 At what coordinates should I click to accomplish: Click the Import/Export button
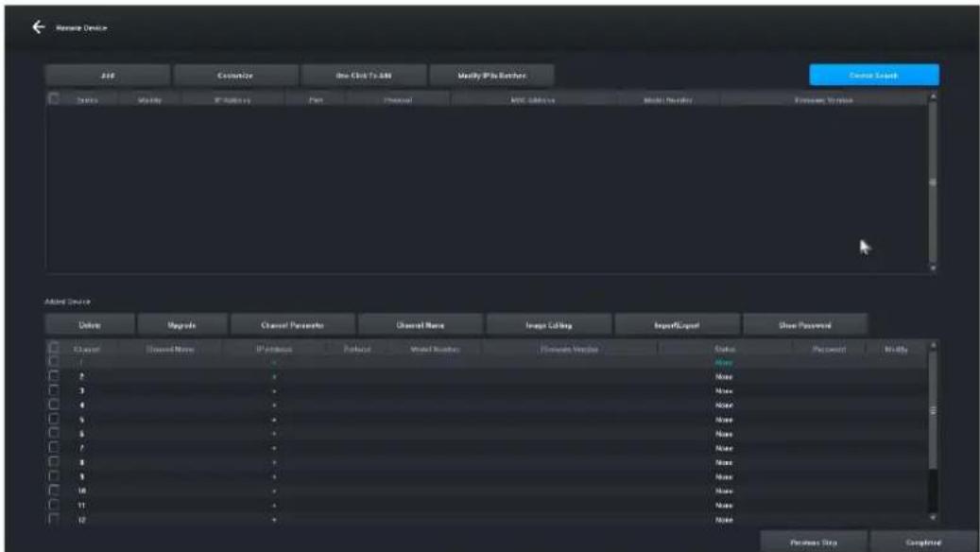tap(677, 325)
